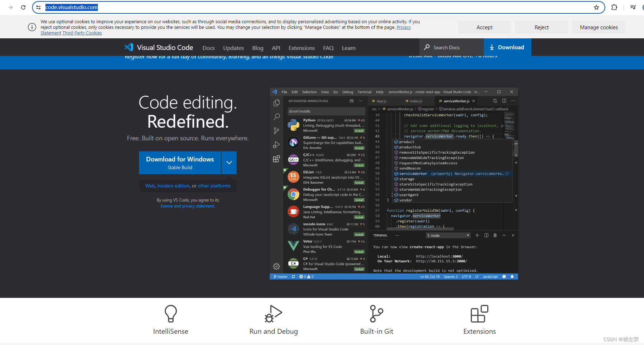The image size is (644, 345).
Task: Click Install for the Python extension
Action: click(359, 130)
